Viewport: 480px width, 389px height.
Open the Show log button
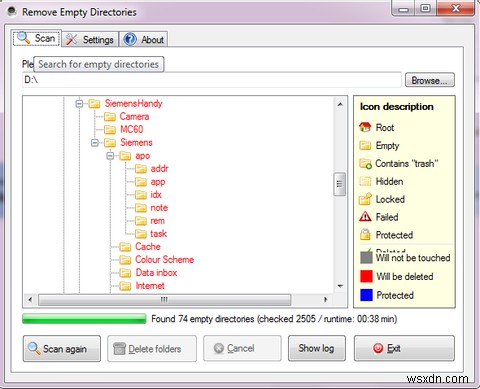coord(317,348)
